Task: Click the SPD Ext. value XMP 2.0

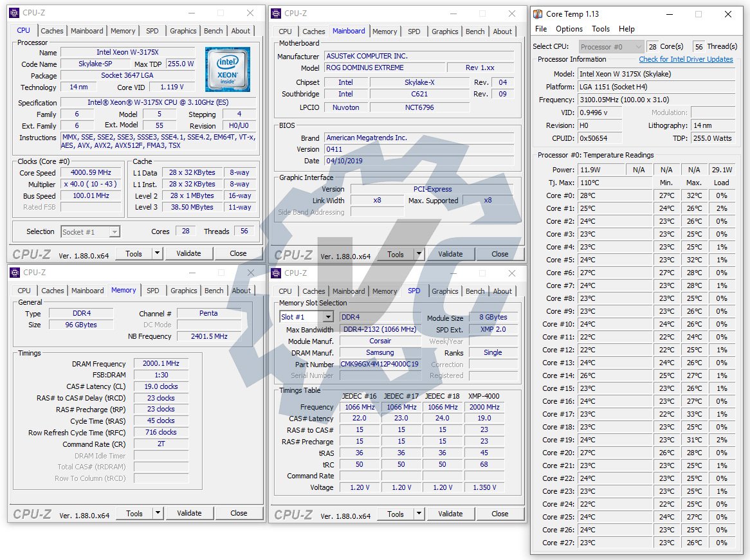Action: 493,329
